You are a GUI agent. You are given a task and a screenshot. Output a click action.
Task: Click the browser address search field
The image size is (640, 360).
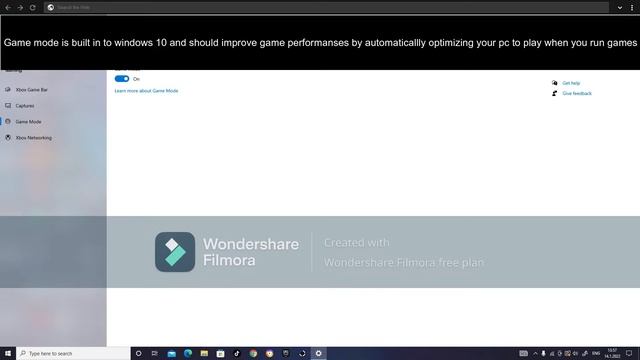(x=327, y=7)
